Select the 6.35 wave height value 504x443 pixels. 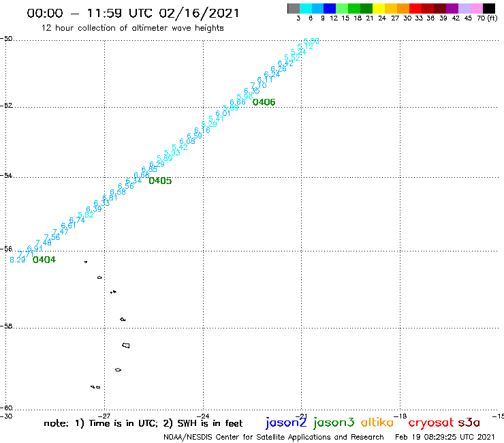click(252, 91)
